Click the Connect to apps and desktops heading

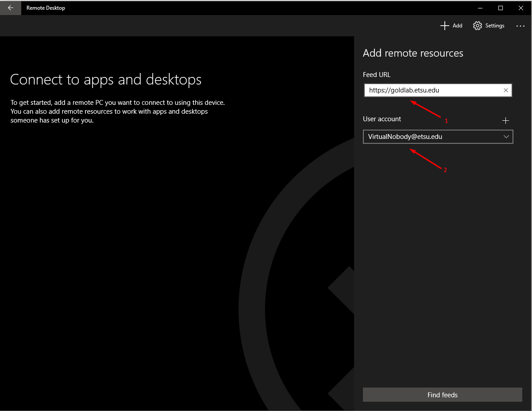point(106,80)
